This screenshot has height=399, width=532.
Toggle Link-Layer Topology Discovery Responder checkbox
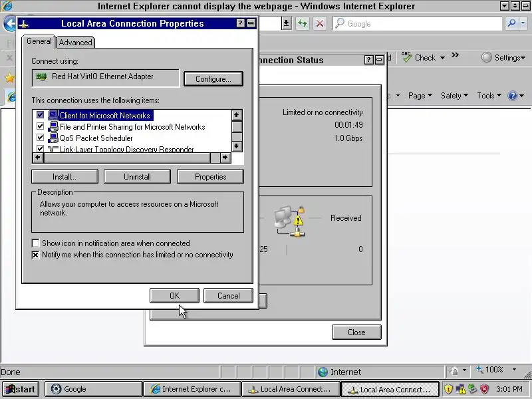[40, 148]
